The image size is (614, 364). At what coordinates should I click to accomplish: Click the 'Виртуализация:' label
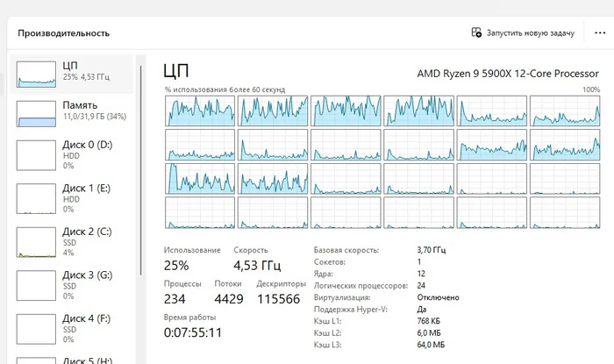(x=342, y=297)
